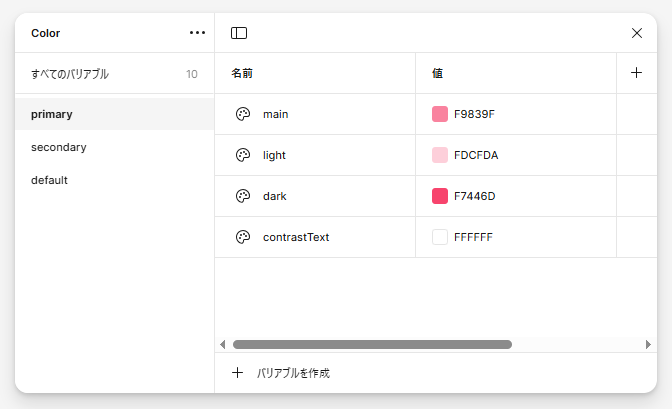Click the バリアブルを作成 button

click(x=281, y=373)
